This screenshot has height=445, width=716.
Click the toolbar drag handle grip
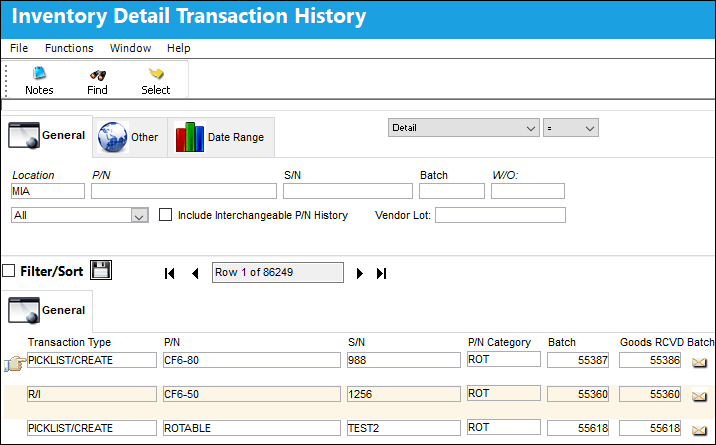(x=6, y=80)
